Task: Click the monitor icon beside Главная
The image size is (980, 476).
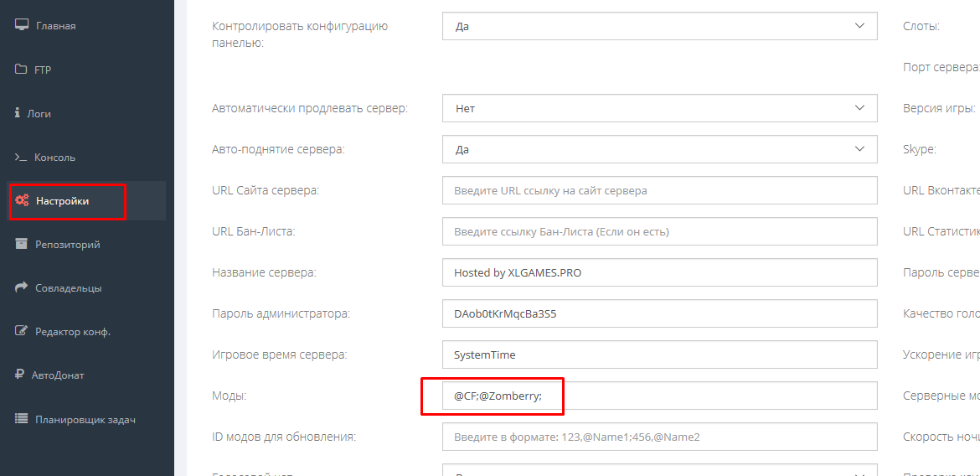Action: (22, 25)
